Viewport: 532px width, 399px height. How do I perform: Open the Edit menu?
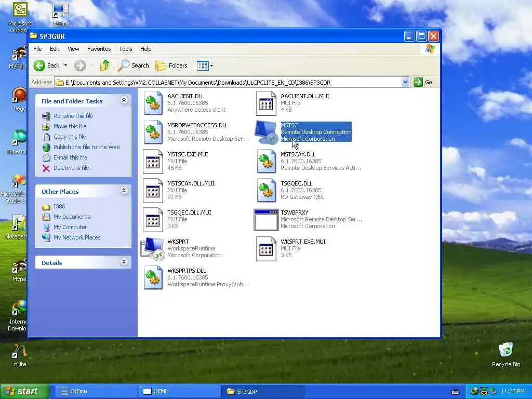pos(55,49)
